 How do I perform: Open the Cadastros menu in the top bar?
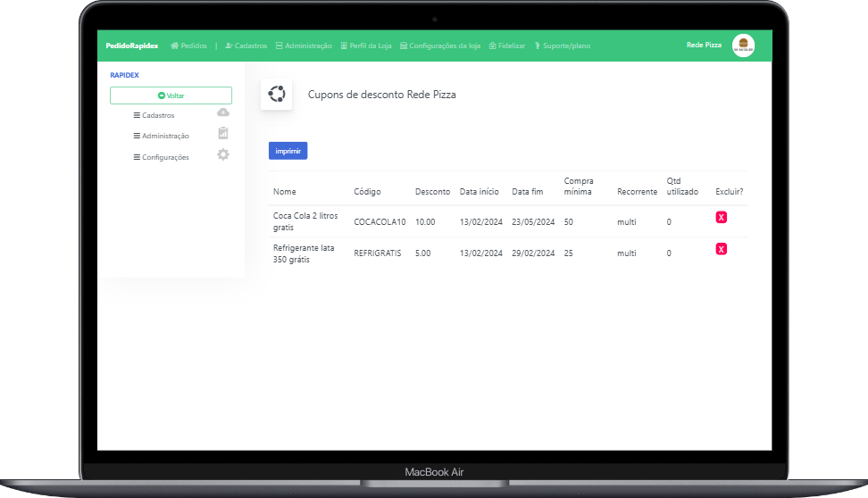[x=246, y=46]
